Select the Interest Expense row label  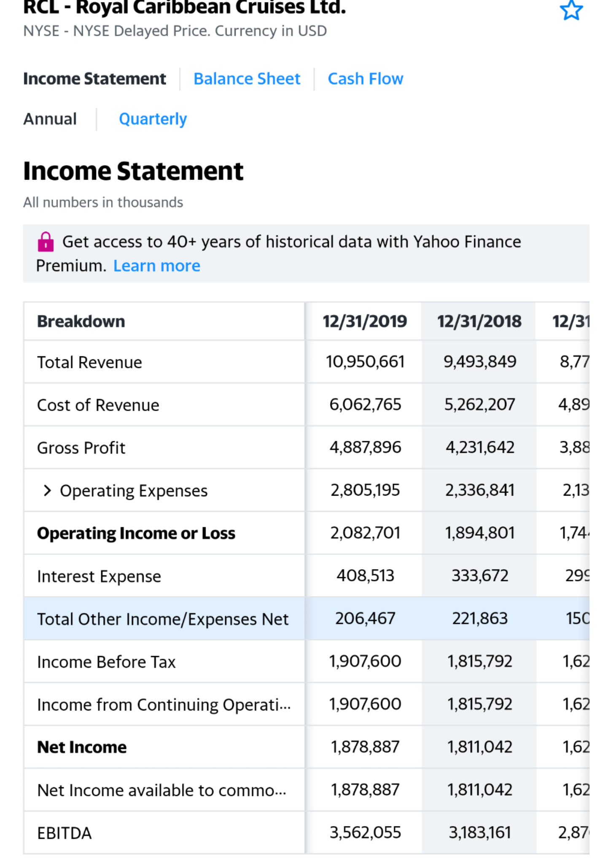99,577
